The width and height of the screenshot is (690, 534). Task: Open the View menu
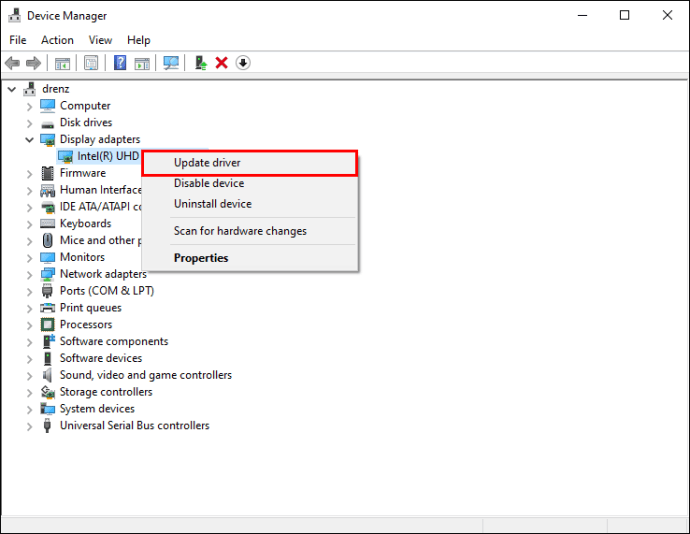point(100,40)
